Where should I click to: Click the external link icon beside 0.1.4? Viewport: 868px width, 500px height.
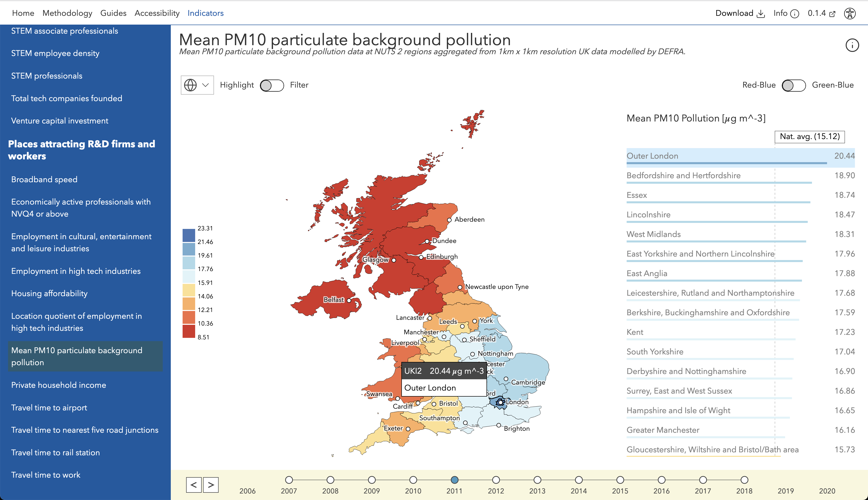click(833, 13)
